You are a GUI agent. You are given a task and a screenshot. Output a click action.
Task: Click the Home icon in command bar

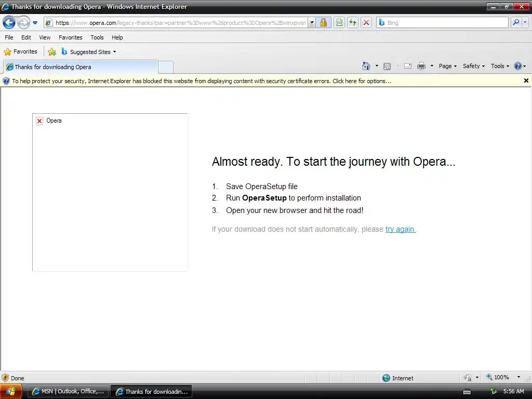coord(366,66)
